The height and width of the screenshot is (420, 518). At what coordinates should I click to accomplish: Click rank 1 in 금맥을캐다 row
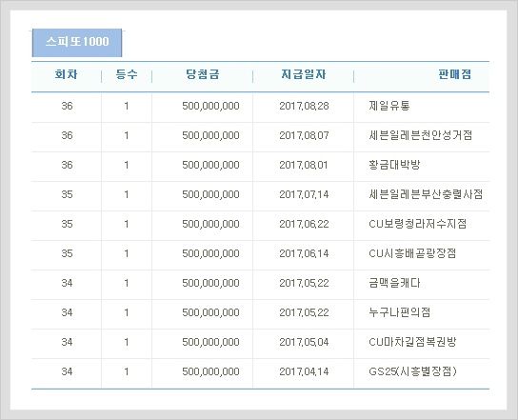pyautogui.click(x=127, y=283)
